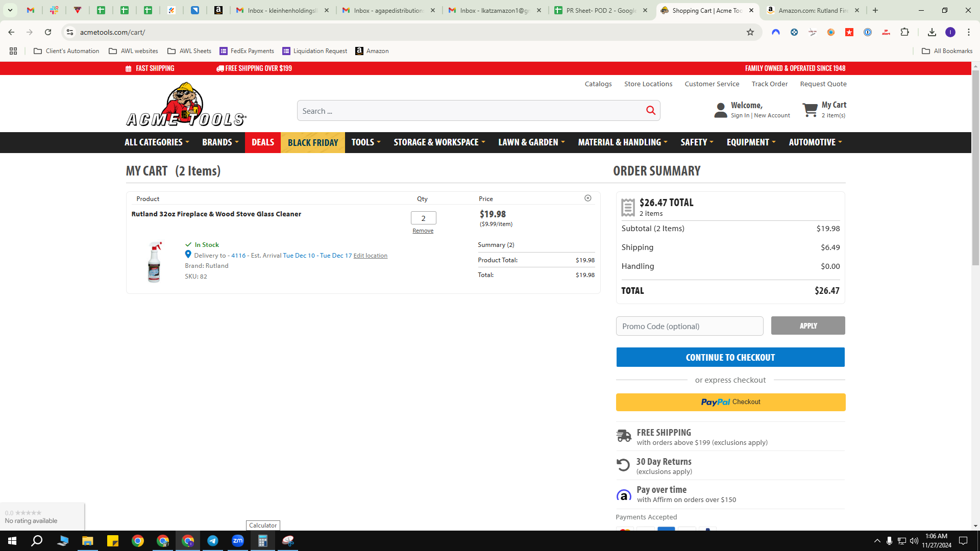Click the delivery location pin icon

188,255
